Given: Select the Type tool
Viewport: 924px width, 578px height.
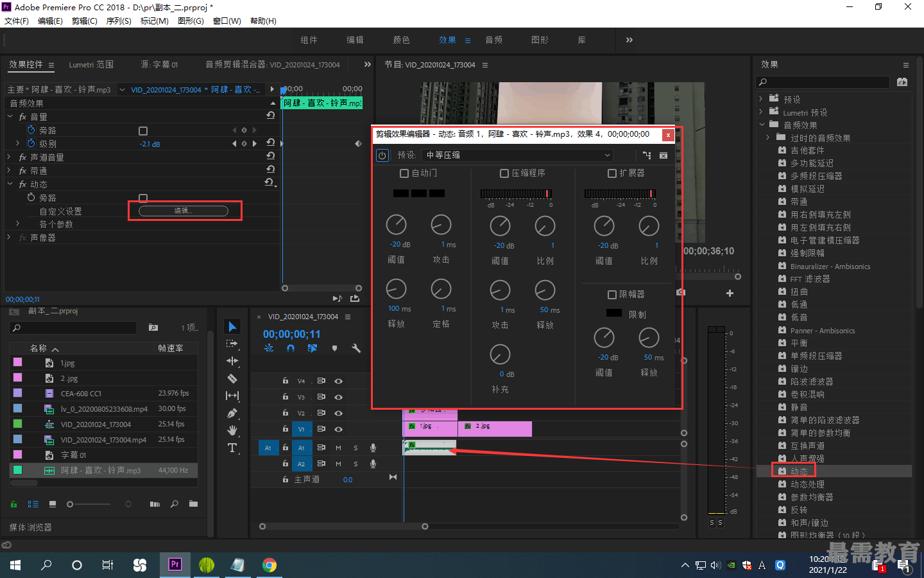Looking at the screenshot, I should tap(232, 448).
